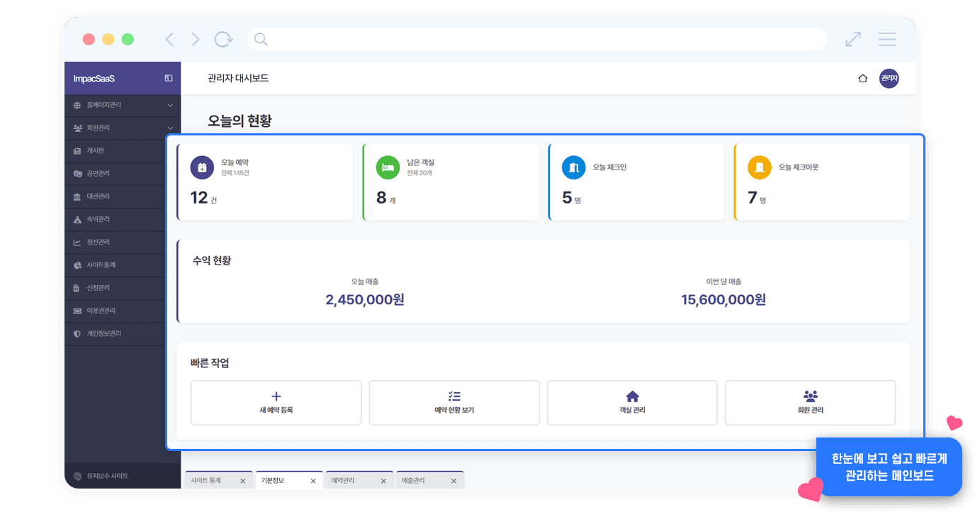
Task: Select the 공연관리 theater masks icon in sidebar
Action: coord(78,173)
